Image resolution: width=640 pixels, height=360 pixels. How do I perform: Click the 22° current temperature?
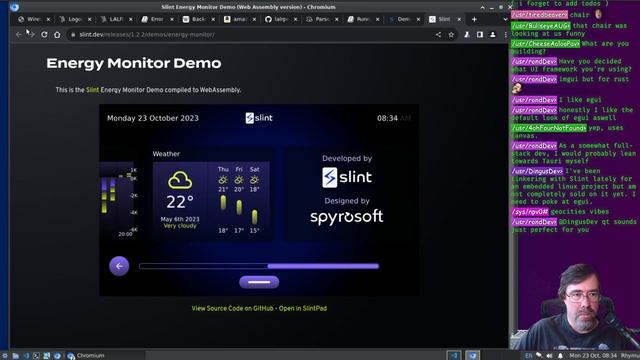click(x=180, y=202)
